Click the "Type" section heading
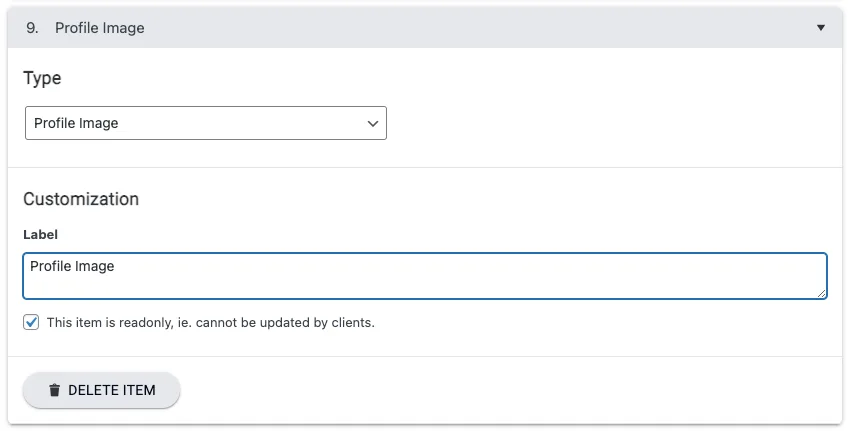851x431 pixels. click(42, 78)
